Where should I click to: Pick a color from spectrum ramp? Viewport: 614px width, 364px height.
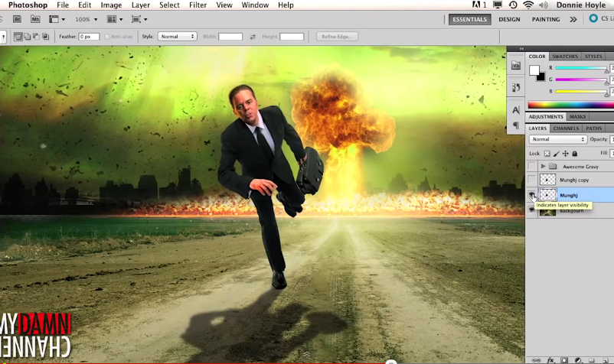tap(570, 105)
